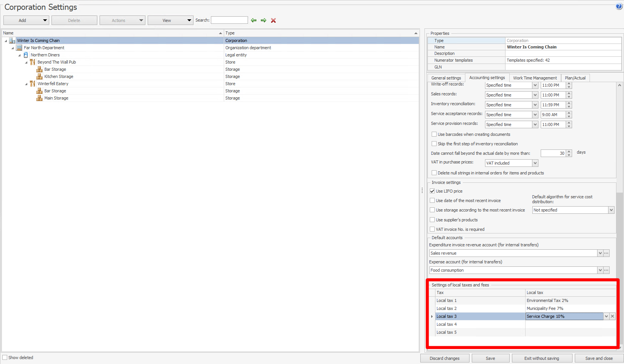Screen dimensions: 624x364
Task: Select Local tax 1 row
Action: coord(526,300)
